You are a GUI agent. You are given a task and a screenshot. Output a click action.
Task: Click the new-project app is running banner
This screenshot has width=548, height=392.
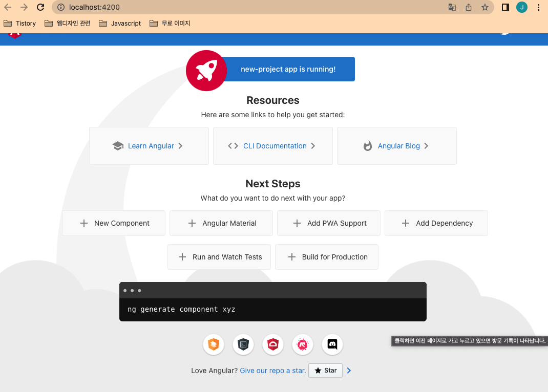tap(288, 69)
